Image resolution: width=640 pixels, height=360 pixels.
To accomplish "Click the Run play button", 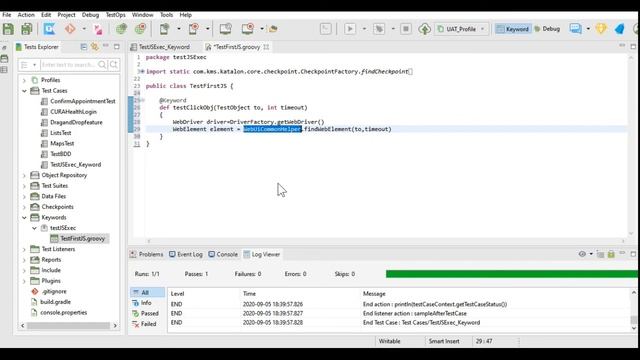I will pos(350,29).
